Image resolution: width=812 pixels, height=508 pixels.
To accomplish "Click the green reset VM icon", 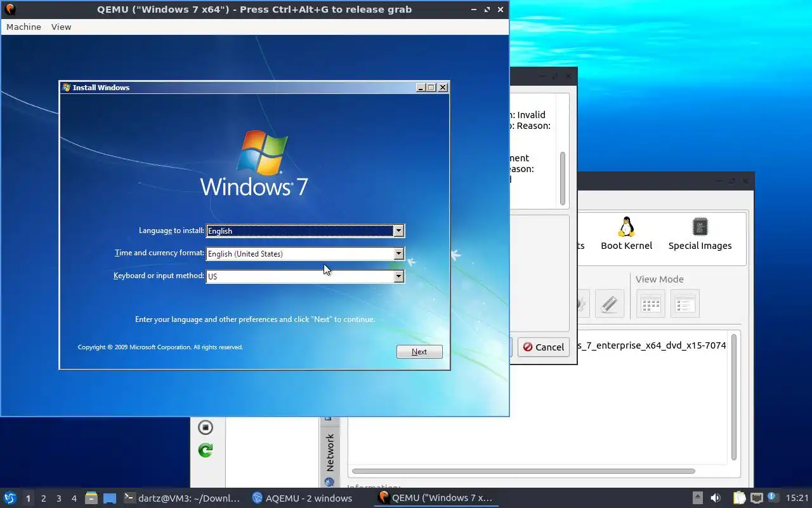I will pyautogui.click(x=205, y=450).
